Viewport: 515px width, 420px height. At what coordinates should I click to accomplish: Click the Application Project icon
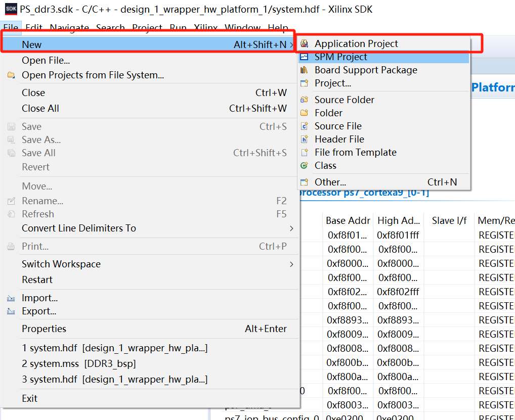[305, 43]
